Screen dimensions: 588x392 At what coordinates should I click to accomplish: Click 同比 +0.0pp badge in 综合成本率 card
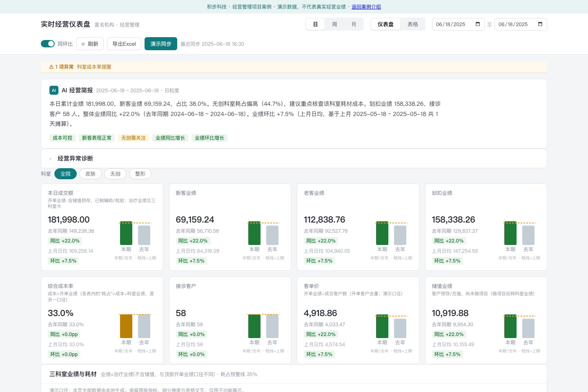pos(64,334)
